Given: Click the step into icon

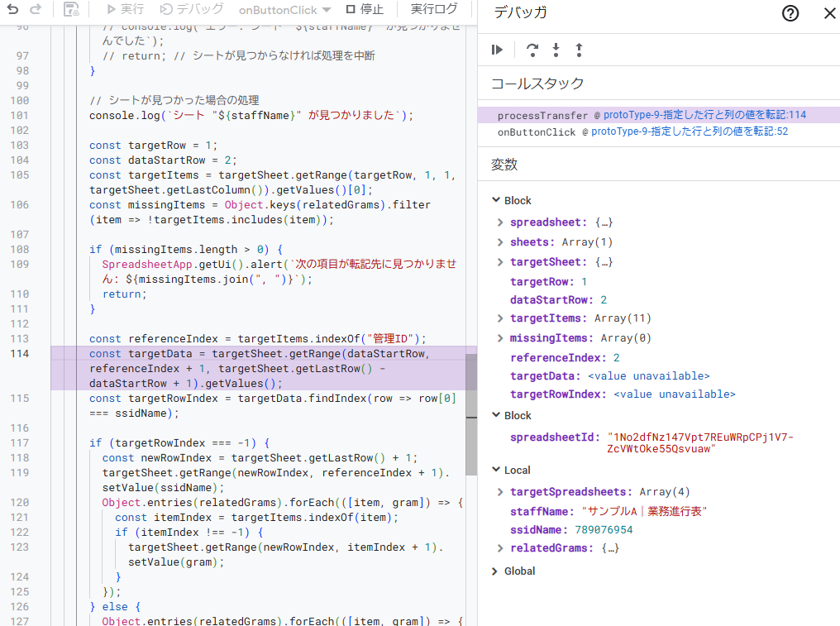Looking at the screenshot, I should [556, 50].
